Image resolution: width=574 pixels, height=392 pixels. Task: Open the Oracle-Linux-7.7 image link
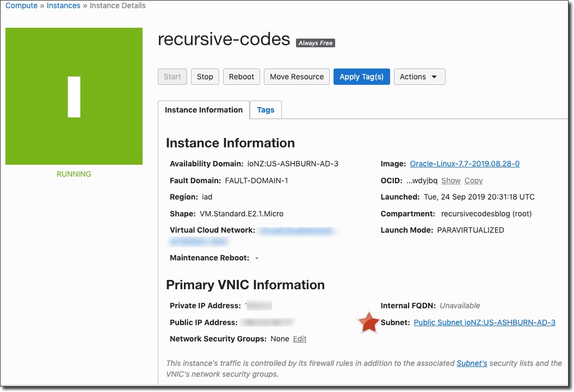click(x=465, y=164)
